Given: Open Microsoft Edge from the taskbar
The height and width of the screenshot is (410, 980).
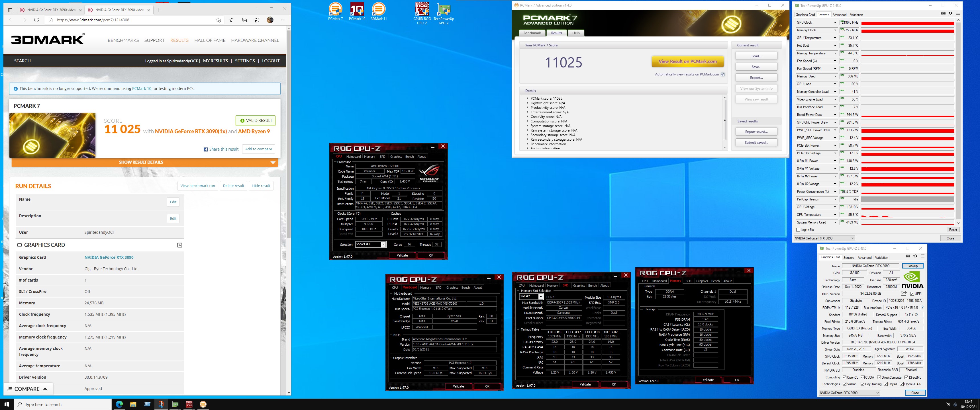Looking at the screenshot, I should pyautogui.click(x=119, y=404).
